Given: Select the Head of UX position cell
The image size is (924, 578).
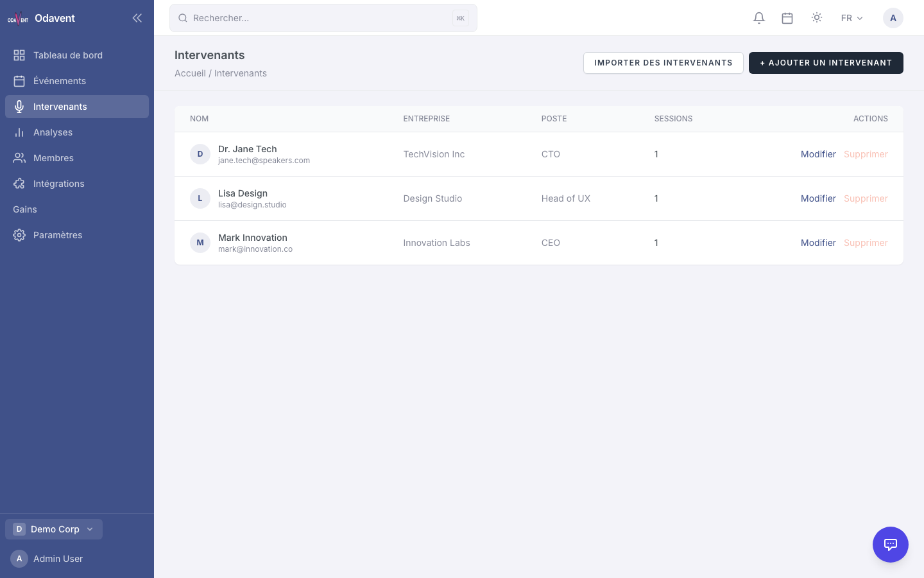Looking at the screenshot, I should tap(566, 198).
